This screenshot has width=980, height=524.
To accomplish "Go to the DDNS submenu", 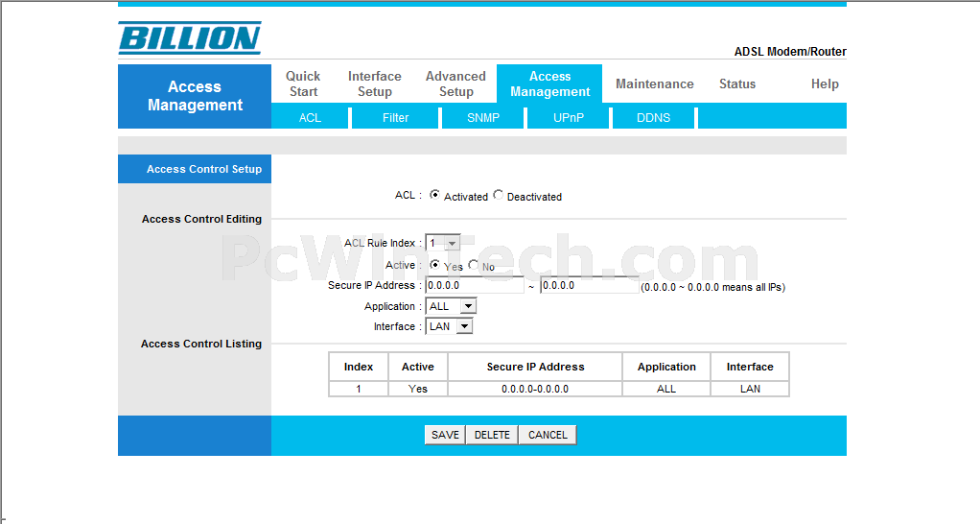I will tap(653, 117).
